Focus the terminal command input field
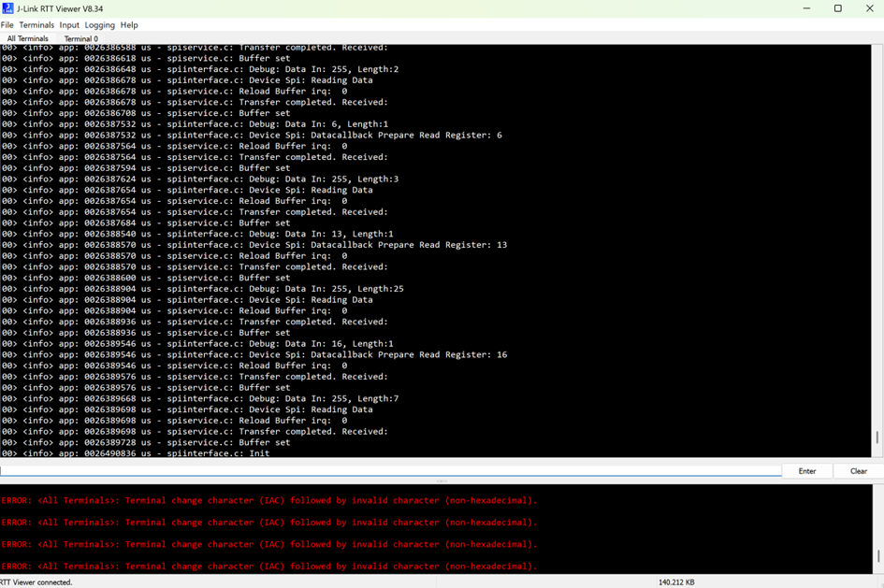 [x=390, y=471]
